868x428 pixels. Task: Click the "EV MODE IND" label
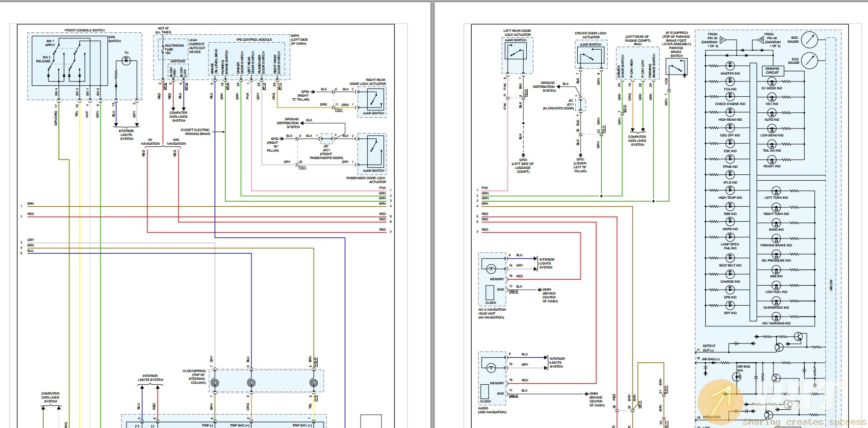click(x=772, y=88)
